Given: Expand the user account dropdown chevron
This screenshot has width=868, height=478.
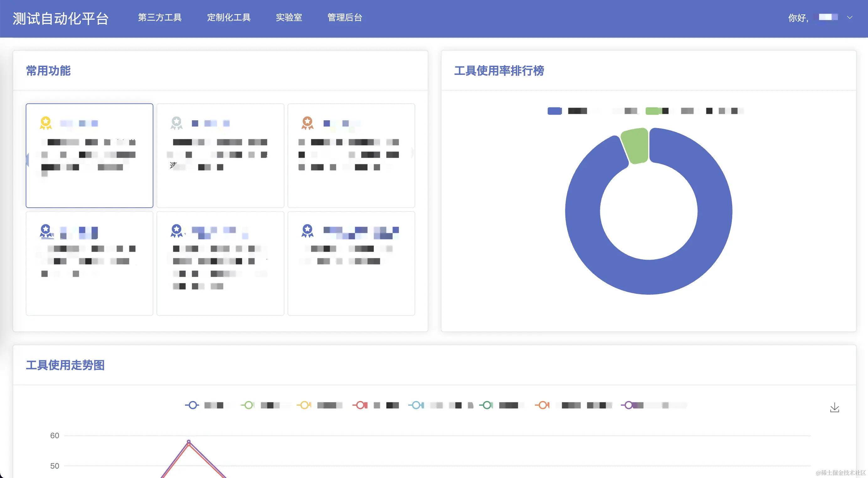Looking at the screenshot, I should (849, 18).
